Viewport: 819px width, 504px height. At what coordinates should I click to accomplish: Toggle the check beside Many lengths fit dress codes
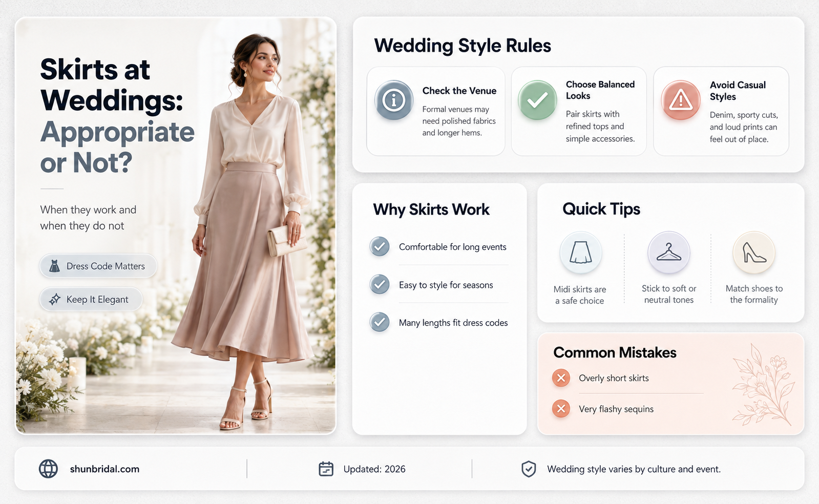coord(380,322)
